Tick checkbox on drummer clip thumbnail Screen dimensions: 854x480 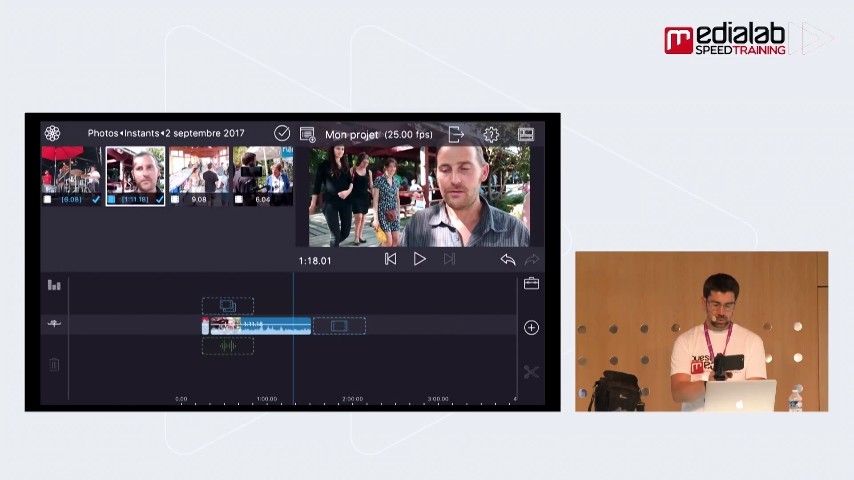pyautogui.click(x=48, y=200)
